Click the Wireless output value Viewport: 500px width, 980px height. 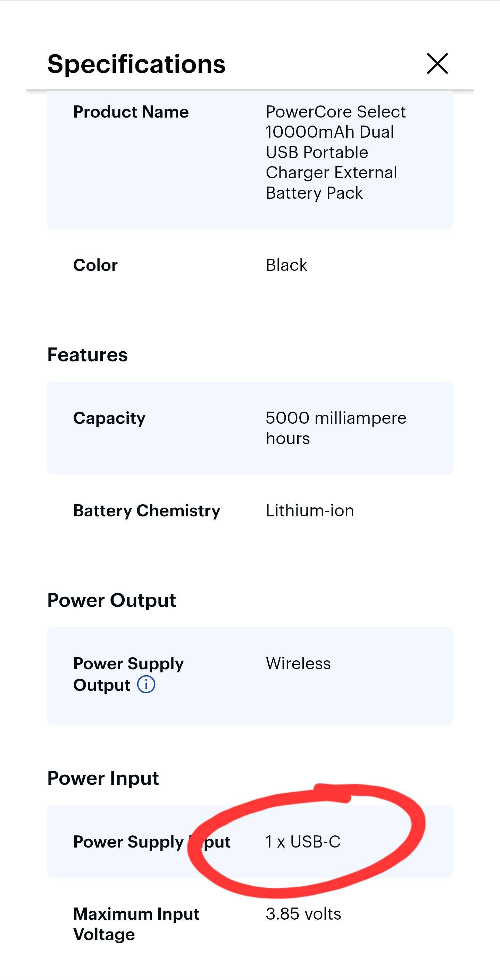tap(298, 663)
